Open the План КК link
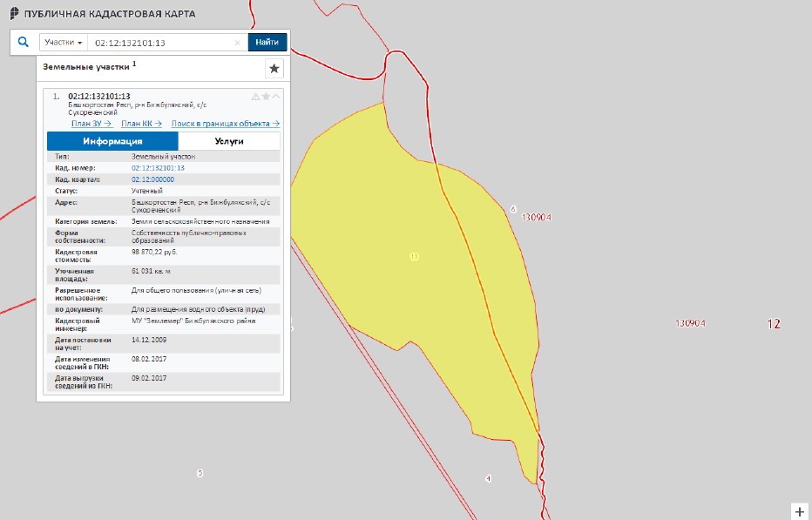 click(141, 124)
